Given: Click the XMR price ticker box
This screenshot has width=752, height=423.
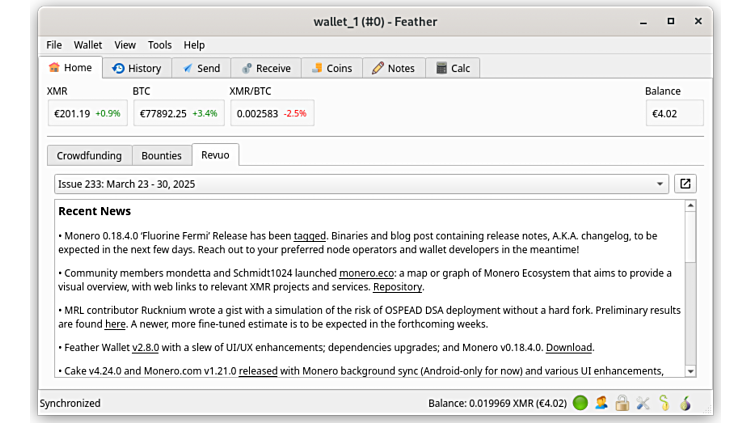Looking at the screenshot, I should coord(85,113).
